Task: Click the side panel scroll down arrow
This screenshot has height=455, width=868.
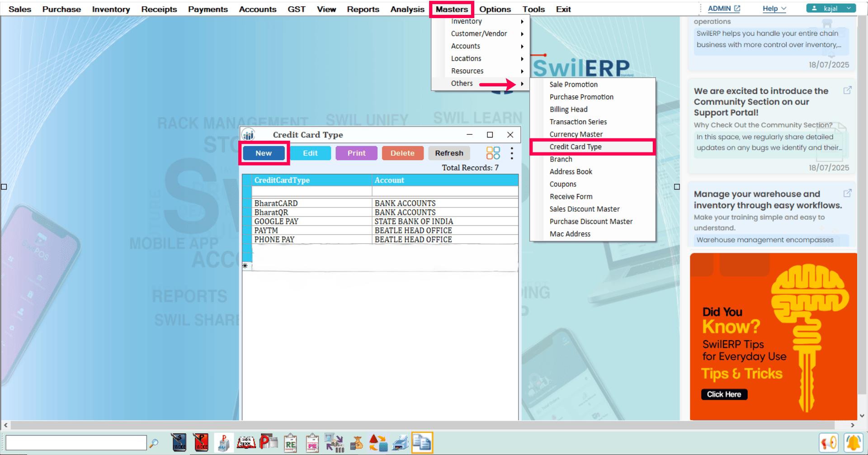Action: [x=862, y=416]
